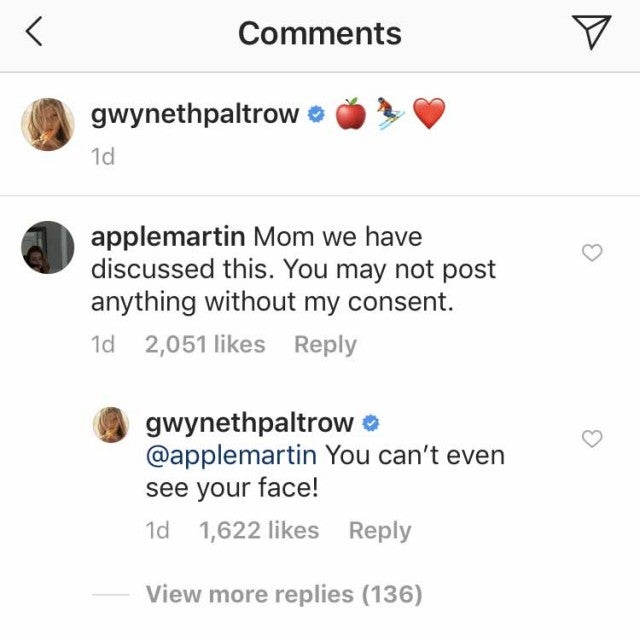Viewport: 640px width, 640px height.
Task: Reply to applemartin's comment
Action: click(x=325, y=345)
